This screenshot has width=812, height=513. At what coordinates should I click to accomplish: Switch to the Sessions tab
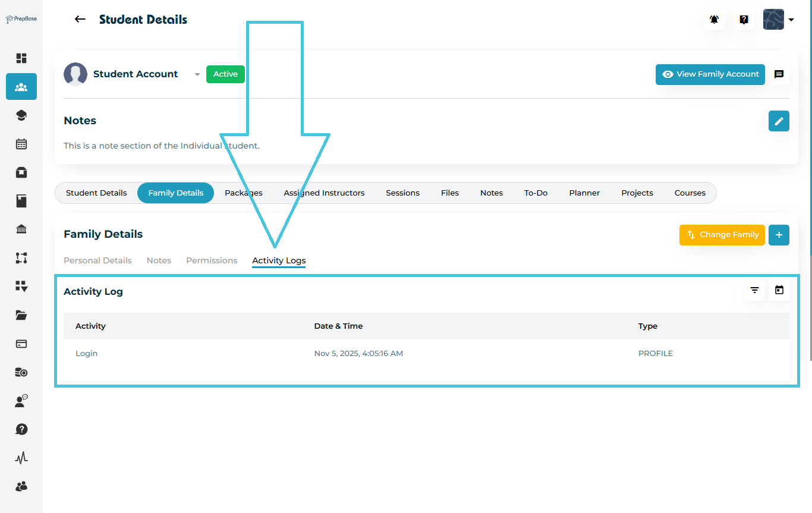(402, 193)
